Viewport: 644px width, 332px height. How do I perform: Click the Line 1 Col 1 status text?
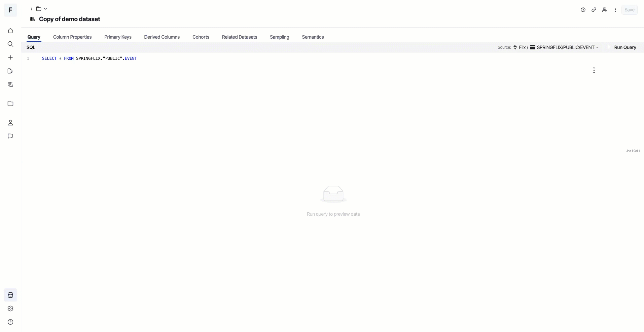[x=633, y=151]
